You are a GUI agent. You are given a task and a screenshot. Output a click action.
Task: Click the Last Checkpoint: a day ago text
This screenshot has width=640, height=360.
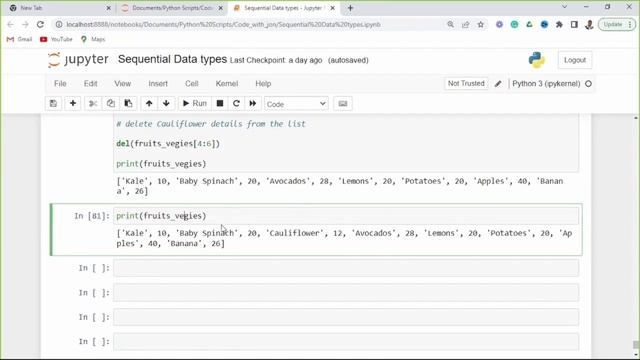point(276,60)
